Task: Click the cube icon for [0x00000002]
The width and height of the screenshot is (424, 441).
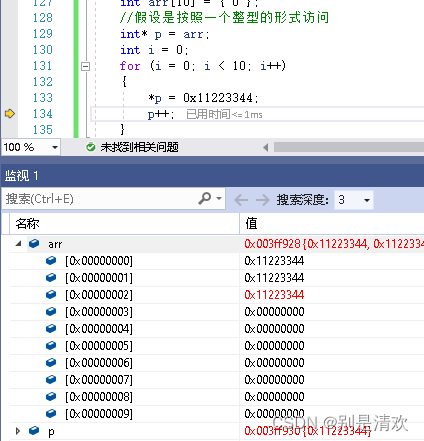Action: [51, 294]
